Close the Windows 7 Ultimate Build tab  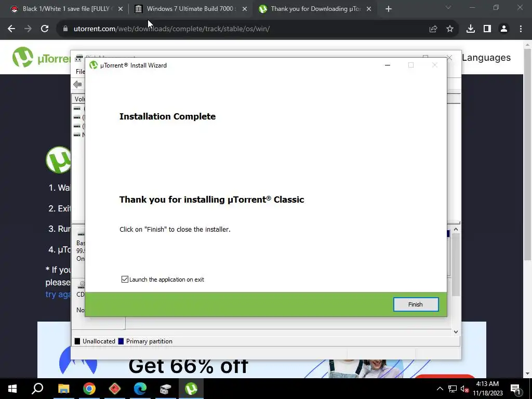[x=245, y=9]
